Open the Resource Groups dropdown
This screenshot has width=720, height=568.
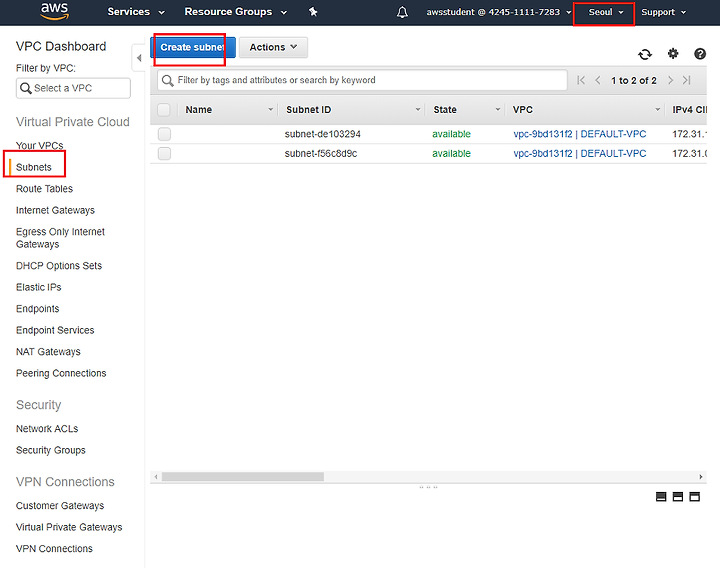pos(236,12)
